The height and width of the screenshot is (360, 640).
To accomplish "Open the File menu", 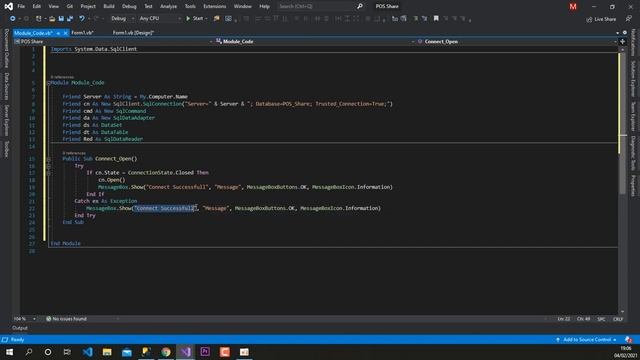I will (21, 7).
